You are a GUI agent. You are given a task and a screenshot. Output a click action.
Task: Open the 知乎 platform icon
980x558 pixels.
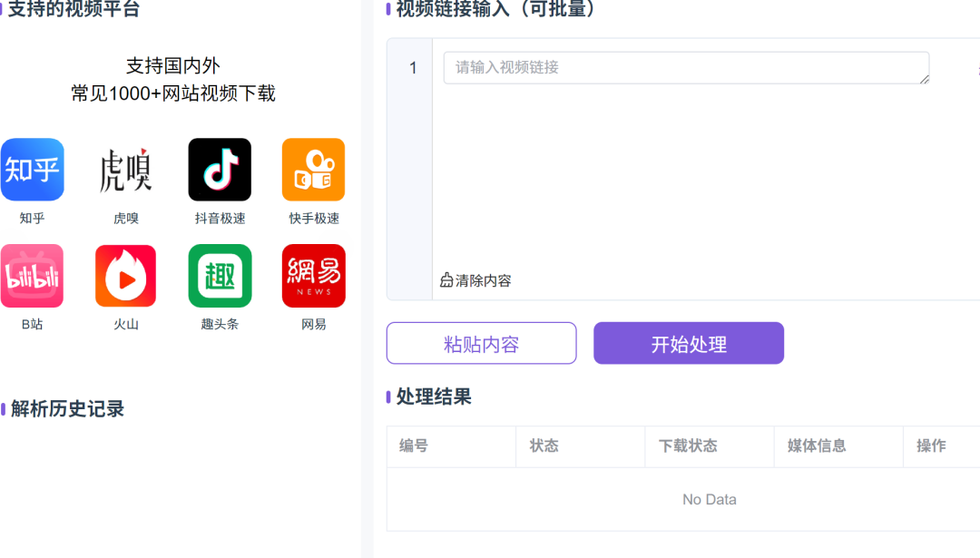32,170
